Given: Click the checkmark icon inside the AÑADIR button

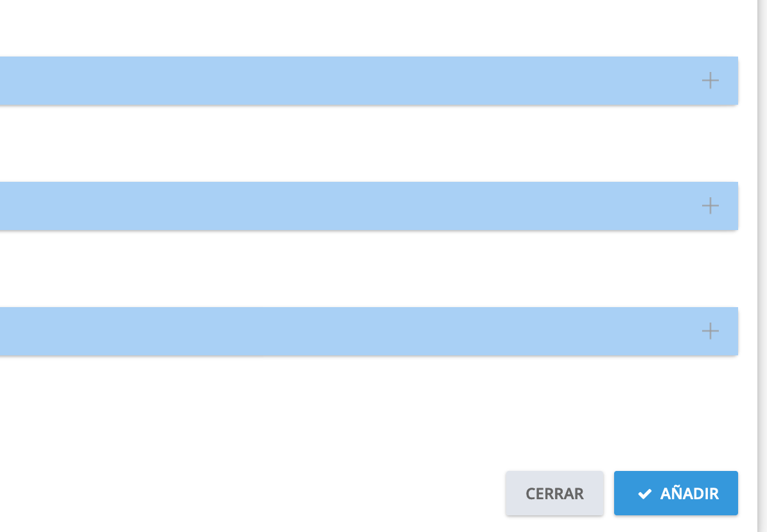Looking at the screenshot, I should [644, 493].
